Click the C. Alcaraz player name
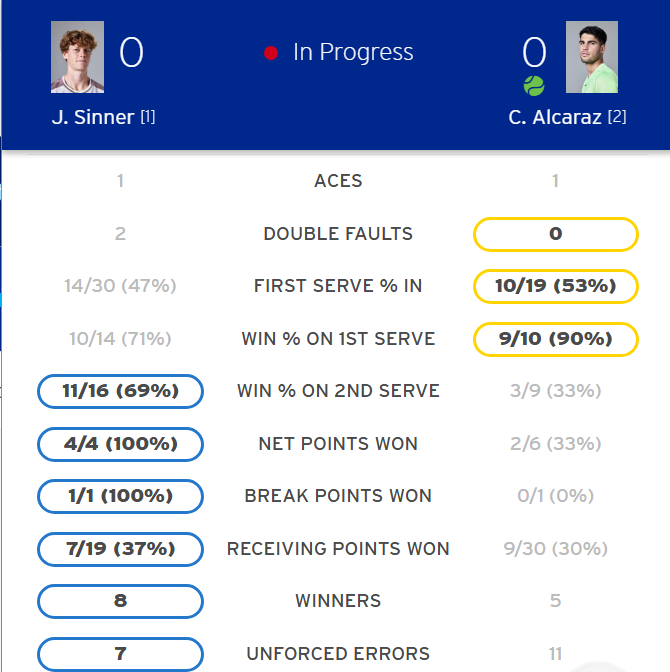This screenshot has width=670, height=672. coord(556,117)
